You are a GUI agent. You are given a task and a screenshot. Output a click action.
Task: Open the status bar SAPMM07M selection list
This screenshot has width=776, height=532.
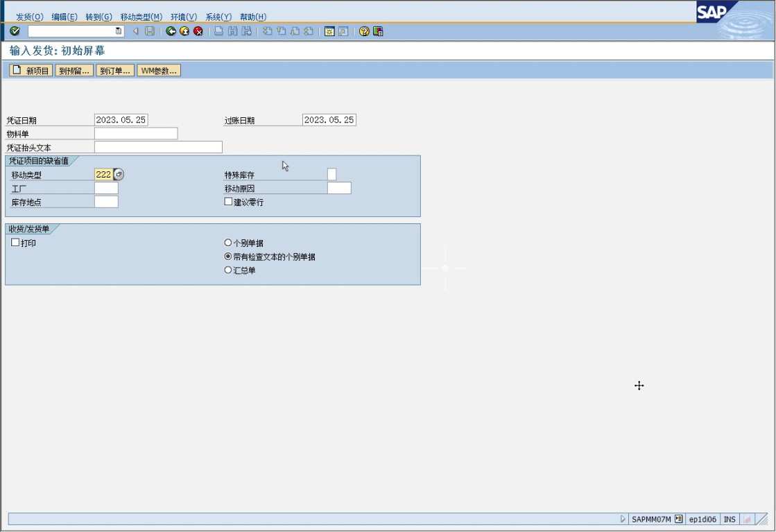pos(679,519)
